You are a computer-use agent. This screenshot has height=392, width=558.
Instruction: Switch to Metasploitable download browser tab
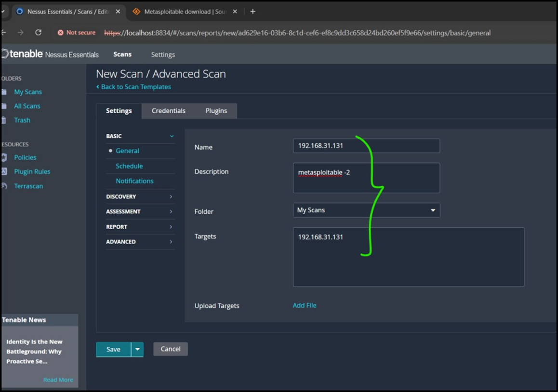click(x=185, y=12)
